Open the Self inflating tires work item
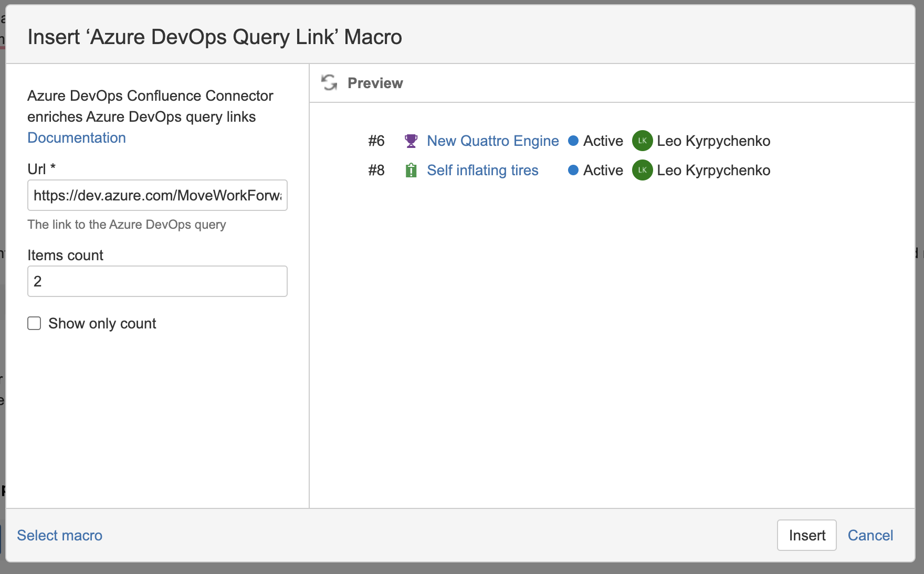The width and height of the screenshot is (924, 574). point(482,170)
